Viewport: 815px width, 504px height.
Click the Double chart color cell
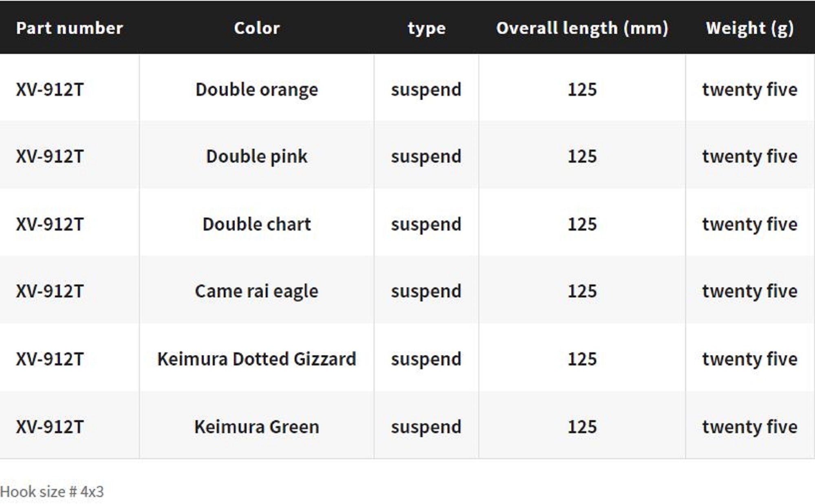(257, 224)
